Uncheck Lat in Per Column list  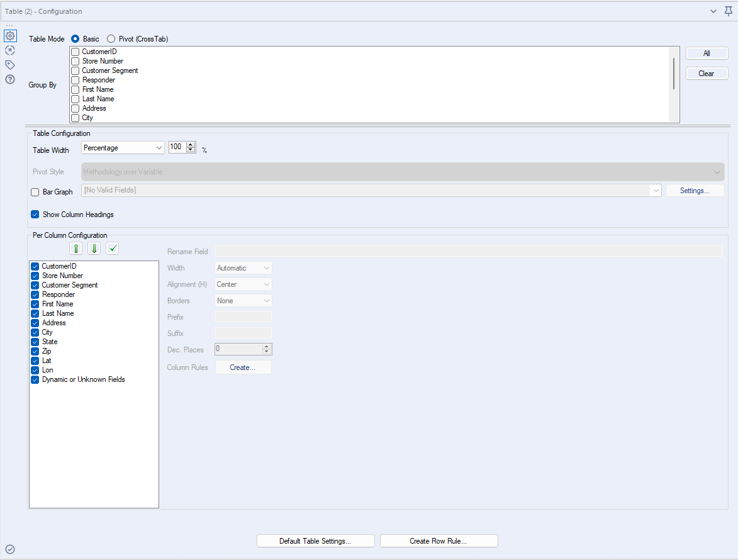pyautogui.click(x=35, y=361)
